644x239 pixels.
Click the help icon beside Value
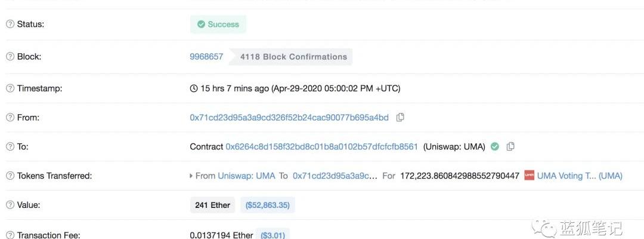point(10,205)
